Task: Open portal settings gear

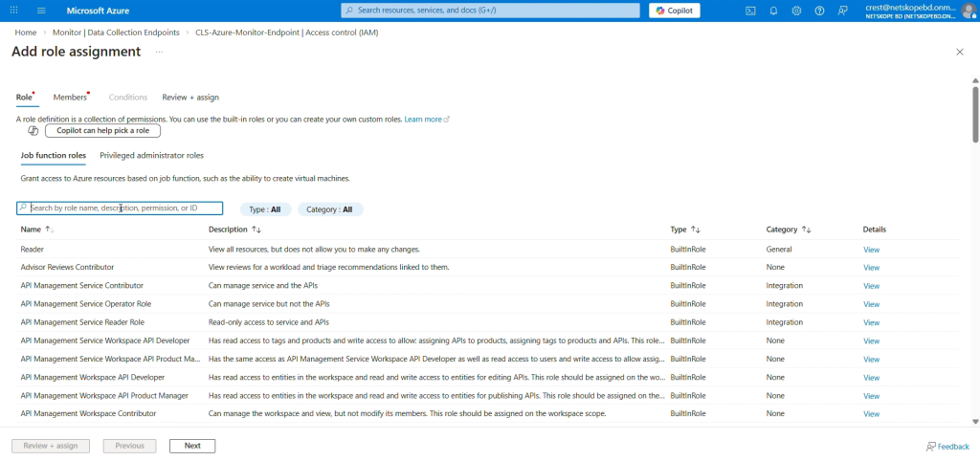Action: pyautogui.click(x=796, y=11)
